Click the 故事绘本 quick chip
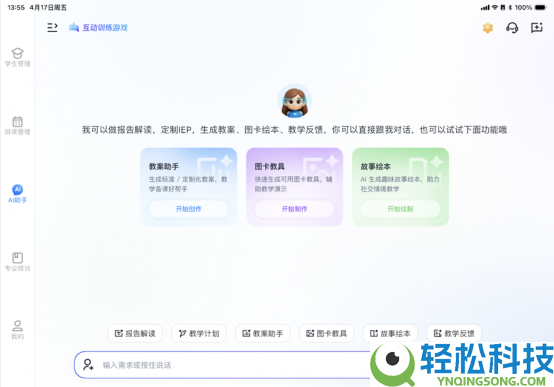 [x=390, y=333]
